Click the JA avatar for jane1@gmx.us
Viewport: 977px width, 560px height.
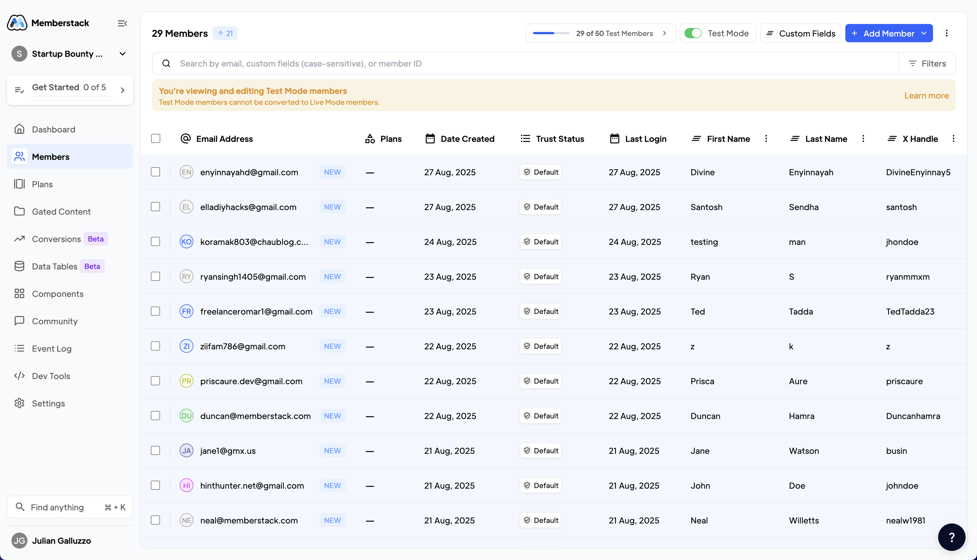tap(187, 451)
